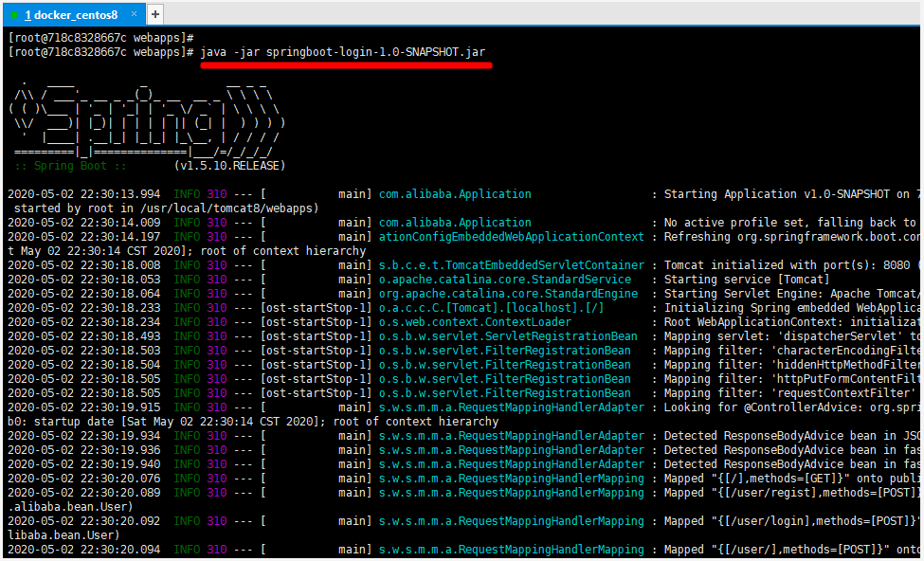The height and width of the screenshot is (561, 924).
Task: Click the o.s.web.context.ContextLoader logger name
Action: [475, 322]
